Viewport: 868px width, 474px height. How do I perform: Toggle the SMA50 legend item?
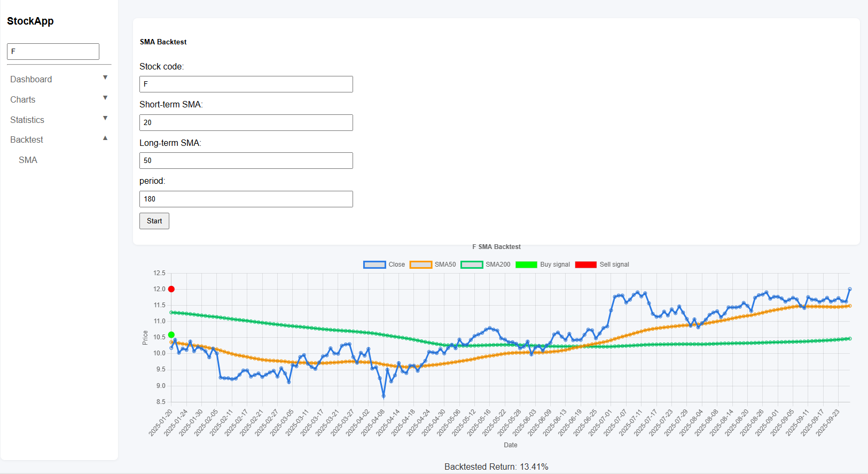click(x=433, y=265)
